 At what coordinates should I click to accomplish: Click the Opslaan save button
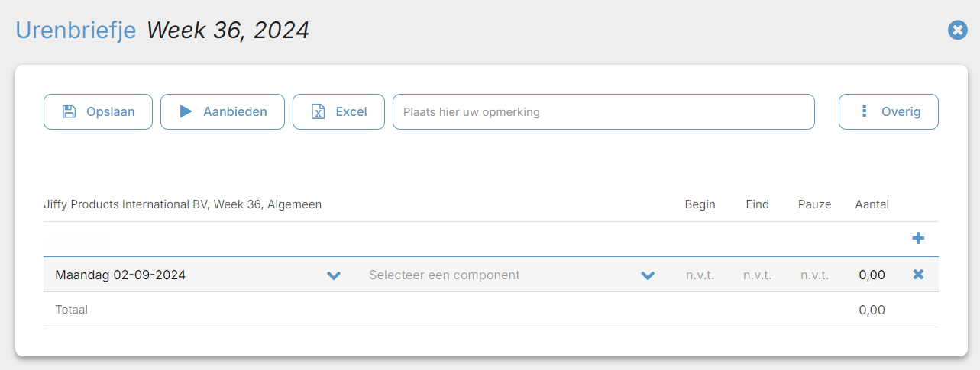[x=98, y=111]
